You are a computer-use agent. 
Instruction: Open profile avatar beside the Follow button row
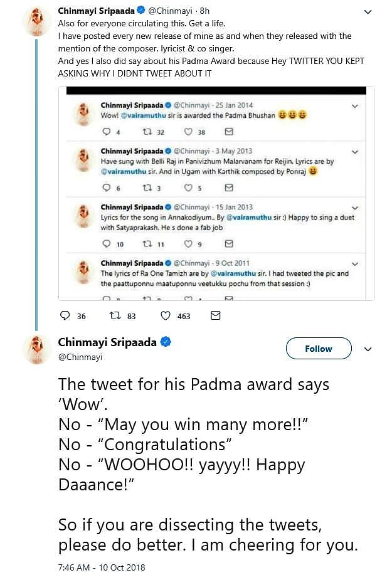pyautogui.click(x=36, y=349)
